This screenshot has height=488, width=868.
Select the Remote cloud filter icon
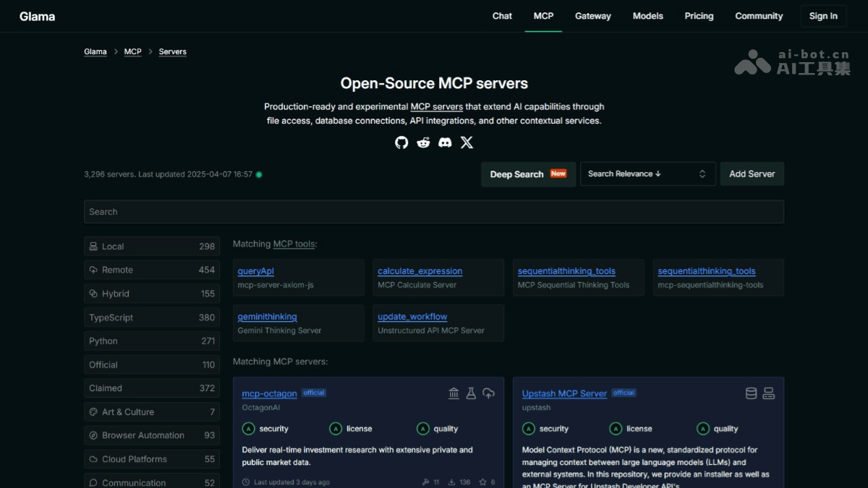[93, 270]
